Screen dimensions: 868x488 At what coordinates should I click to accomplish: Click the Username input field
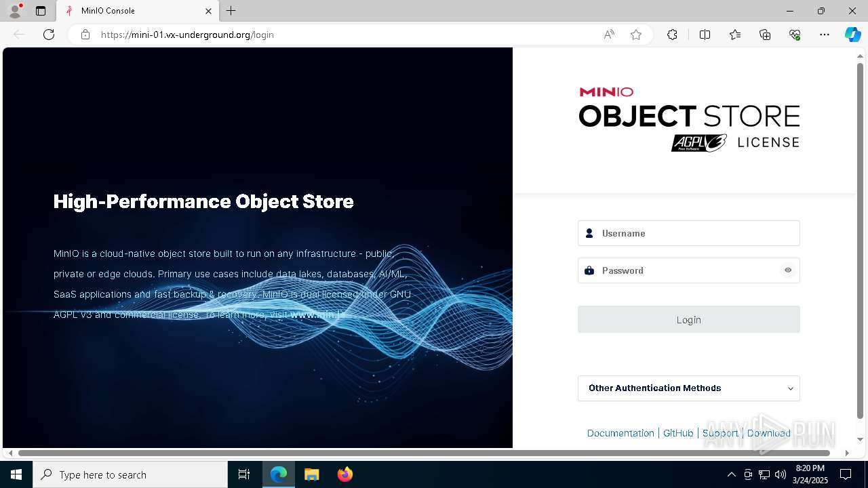(x=689, y=233)
